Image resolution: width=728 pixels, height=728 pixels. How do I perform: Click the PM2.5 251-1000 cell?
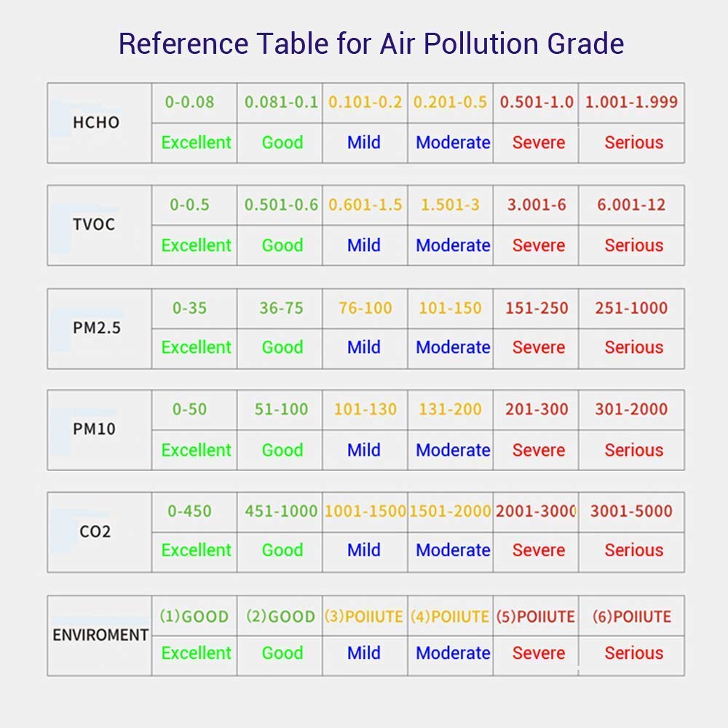tap(631, 308)
